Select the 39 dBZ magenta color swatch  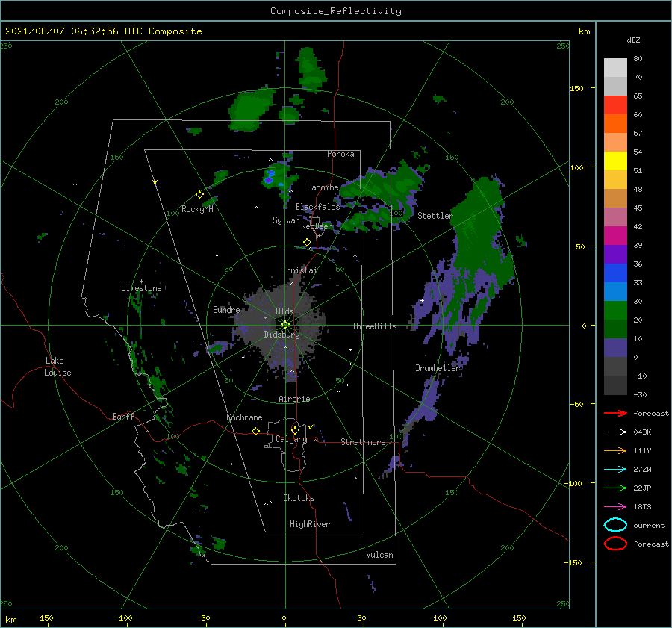615,235
